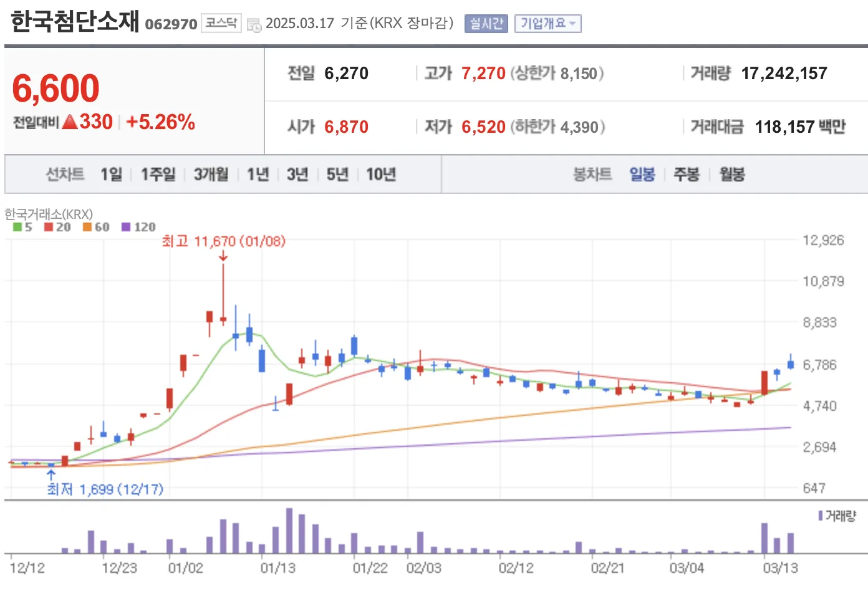Viewport: 868px width, 591px height.
Task: Click the orange 60-day moving average legend swatch
Action: pos(87,227)
